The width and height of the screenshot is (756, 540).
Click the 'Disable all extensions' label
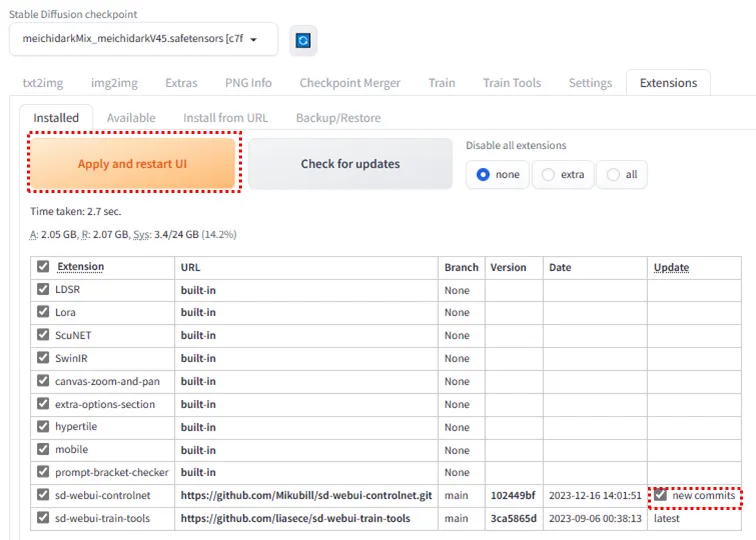click(x=516, y=145)
